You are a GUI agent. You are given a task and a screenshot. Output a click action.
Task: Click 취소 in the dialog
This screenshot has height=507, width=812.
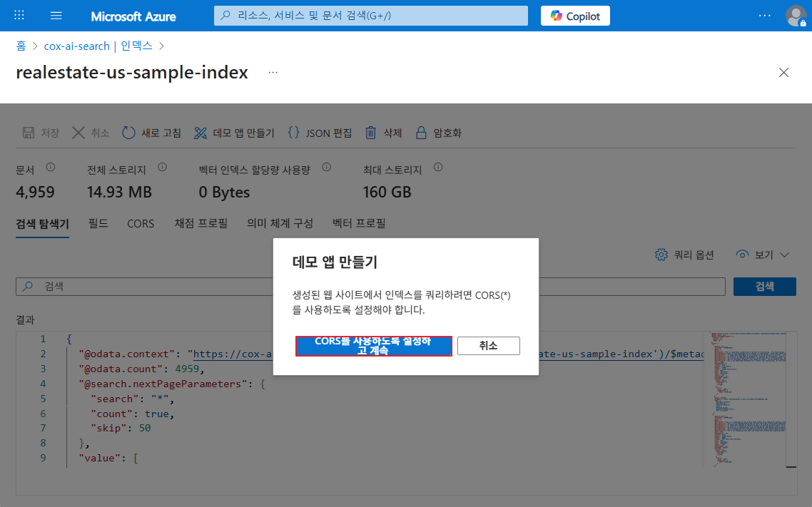(488, 346)
